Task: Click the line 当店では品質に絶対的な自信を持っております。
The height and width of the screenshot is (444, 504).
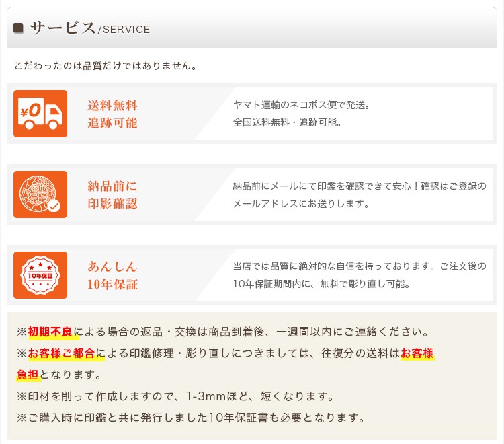Action: pyautogui.click(x=334, y=266)
